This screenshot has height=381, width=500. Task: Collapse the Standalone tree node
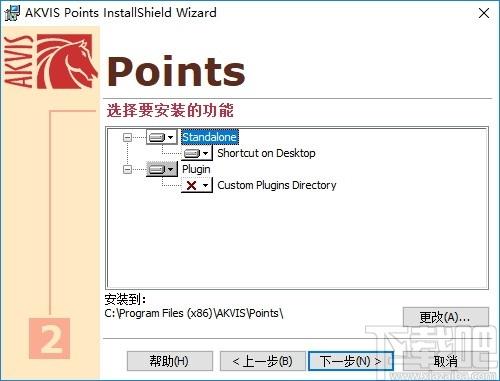click(127, 137)
